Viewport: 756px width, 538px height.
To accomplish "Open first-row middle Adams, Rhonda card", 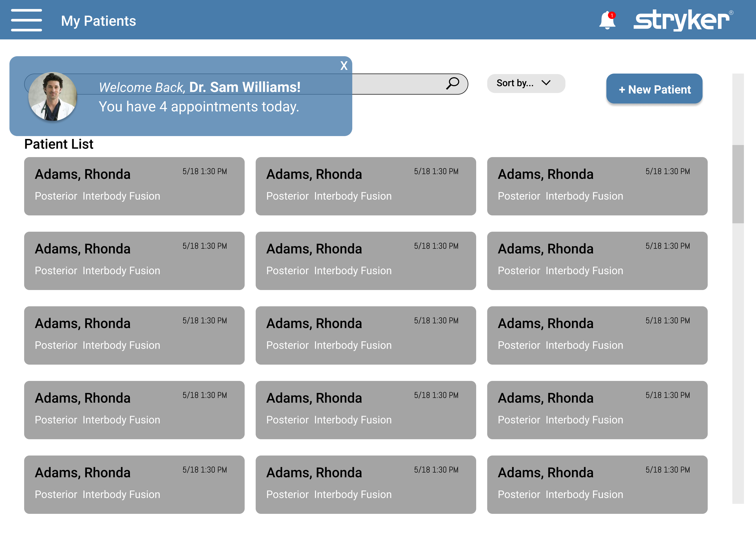I will click(366, 186).
